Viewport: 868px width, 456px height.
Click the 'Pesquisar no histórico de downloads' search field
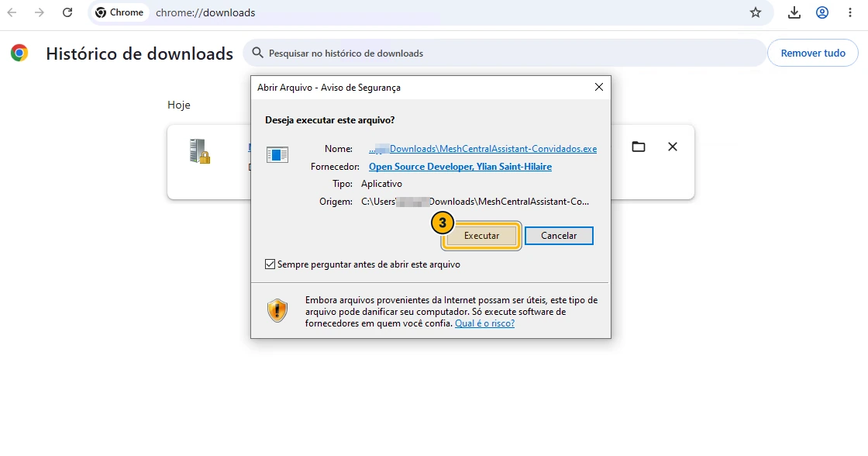(505, 54)
